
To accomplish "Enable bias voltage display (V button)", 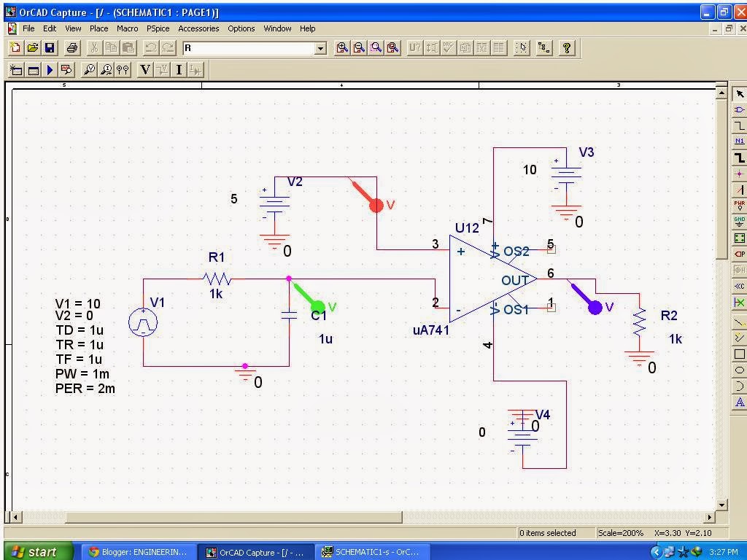I will click(145, 70).
